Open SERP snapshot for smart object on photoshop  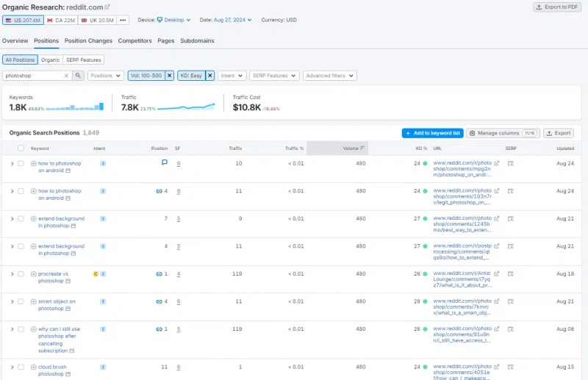coord(510,301)
